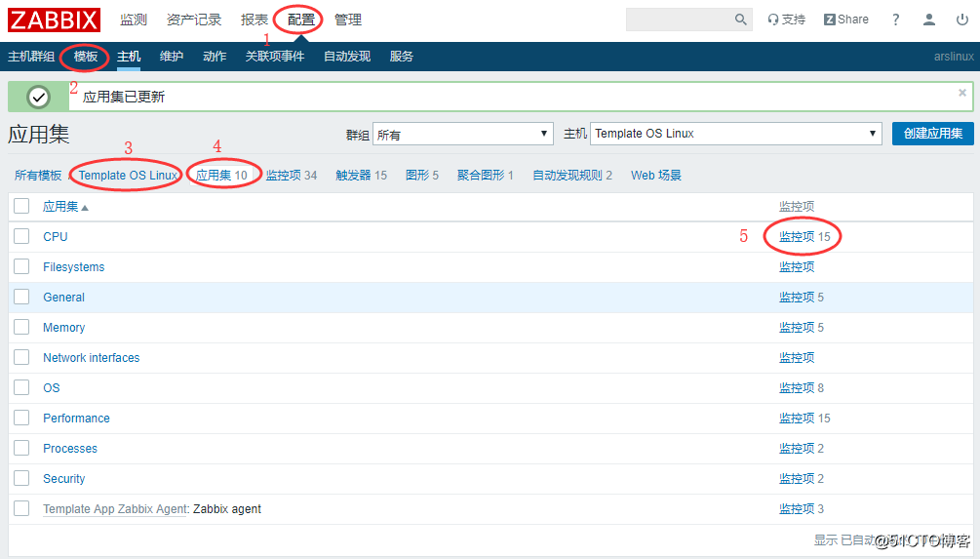Open the Support (支持) link

(787, 20)
